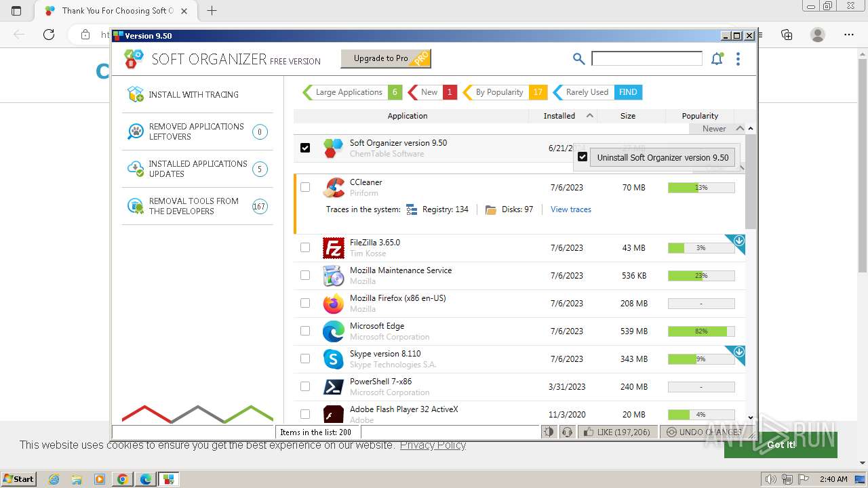Check the FileZilla 3.65.0 checkbox

pos(305,248)
